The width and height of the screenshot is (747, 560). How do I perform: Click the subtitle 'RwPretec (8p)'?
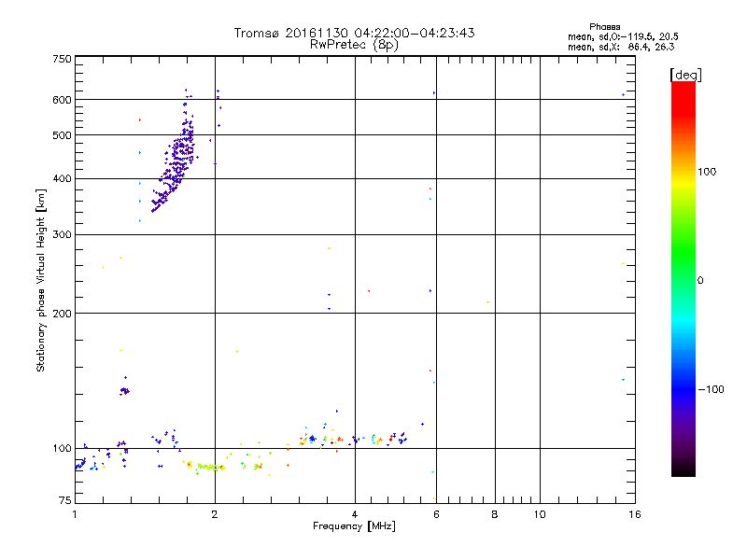(354, 45)
